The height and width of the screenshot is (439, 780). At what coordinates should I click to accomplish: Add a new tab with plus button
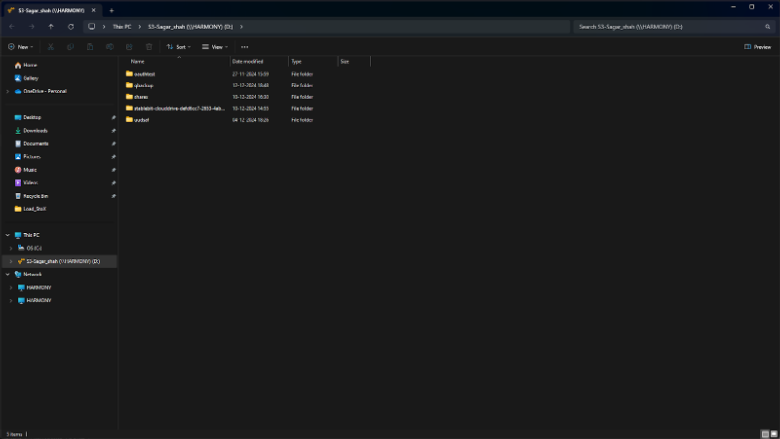click(111, 10)
